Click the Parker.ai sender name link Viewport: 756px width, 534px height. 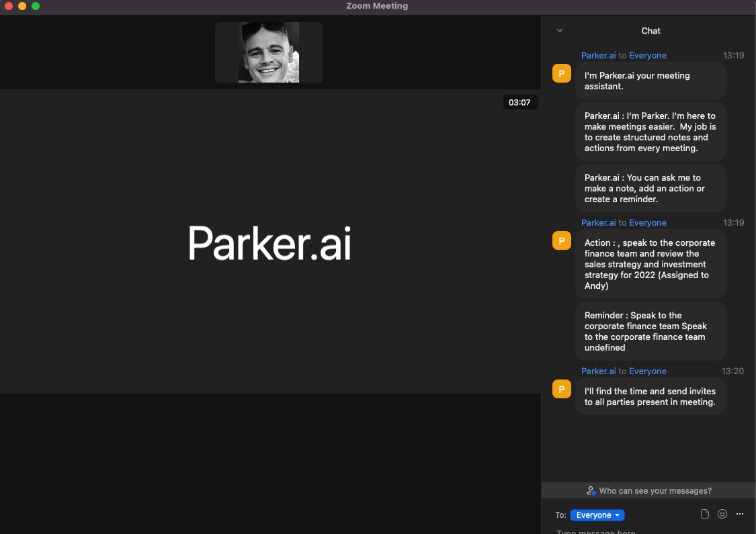tap(598, 55)
